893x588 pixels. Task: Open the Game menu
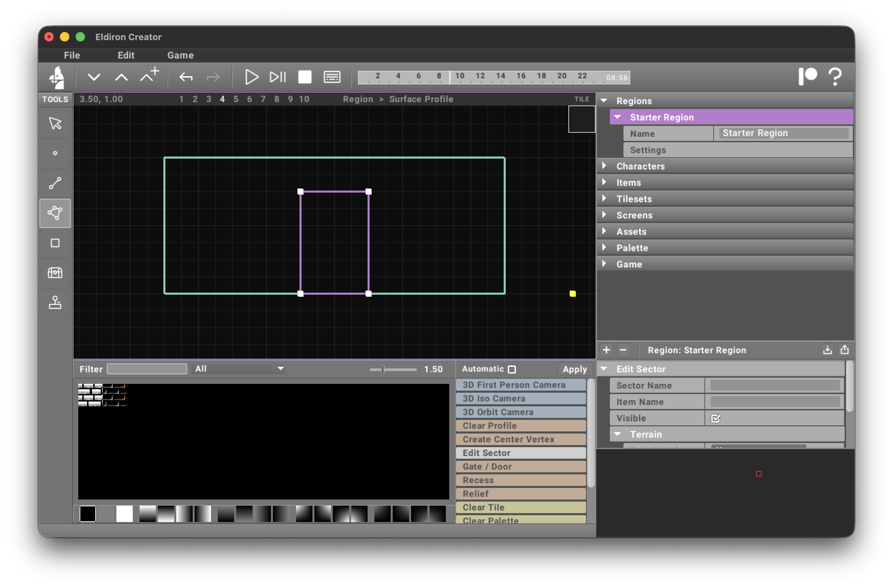180,55
